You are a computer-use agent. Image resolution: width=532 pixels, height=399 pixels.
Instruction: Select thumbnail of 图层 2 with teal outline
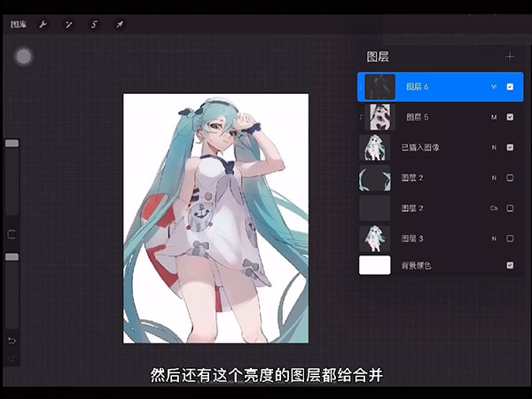375,178
